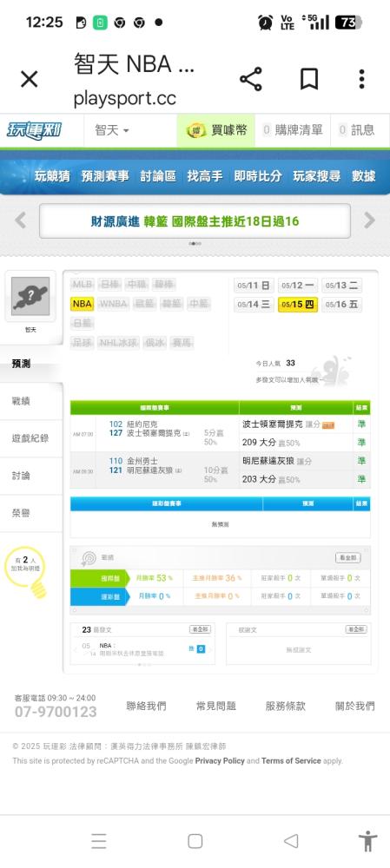
Task: Select date 05/16 五
Action: (342, 305)
